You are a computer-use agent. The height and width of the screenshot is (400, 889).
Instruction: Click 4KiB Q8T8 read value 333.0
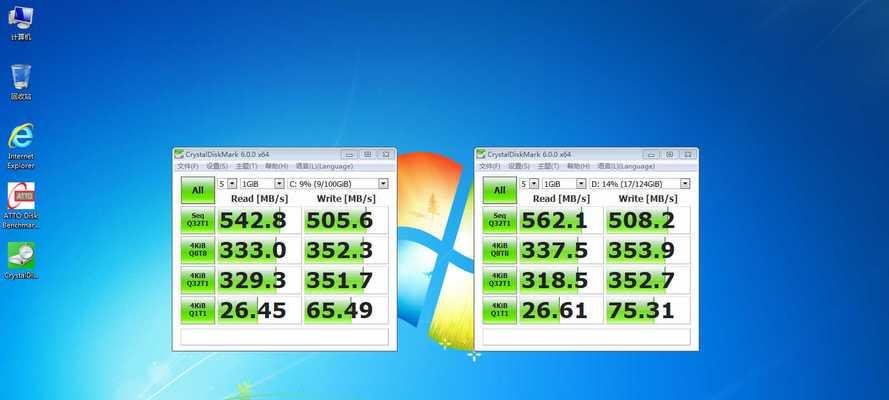[259, 250]
